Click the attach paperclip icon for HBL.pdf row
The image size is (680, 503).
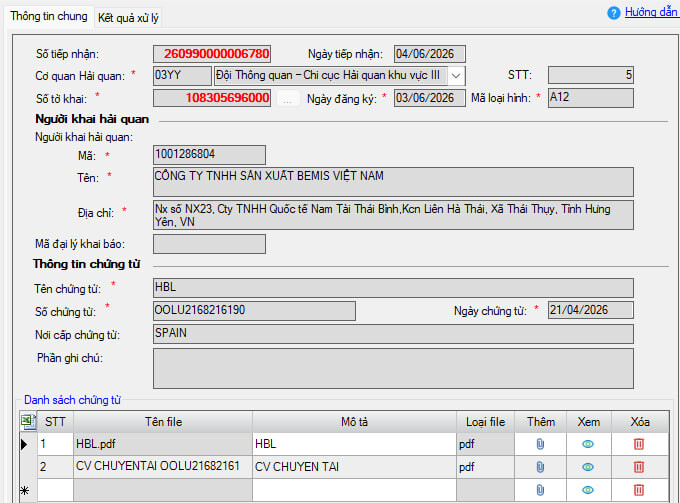click(540, 444)
